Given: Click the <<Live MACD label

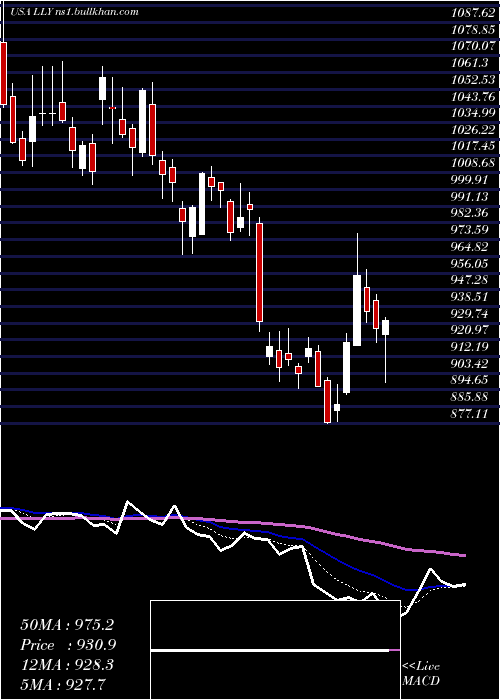Looking at the screenshot, I should pos(421,674).
